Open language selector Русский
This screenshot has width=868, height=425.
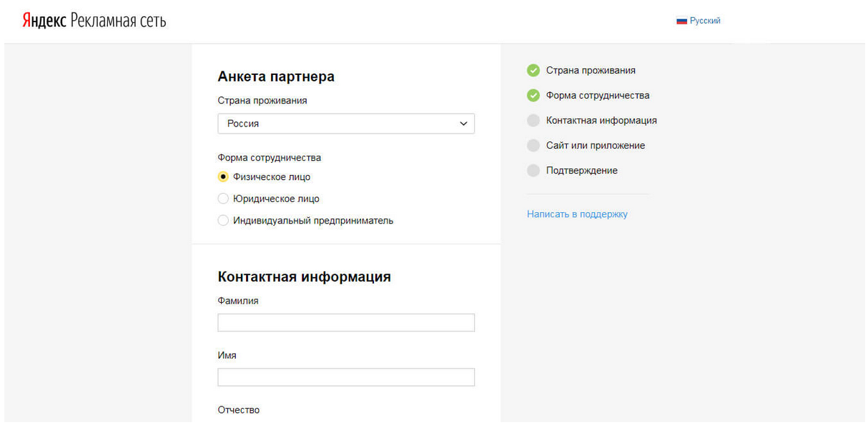tap(704, 21)
